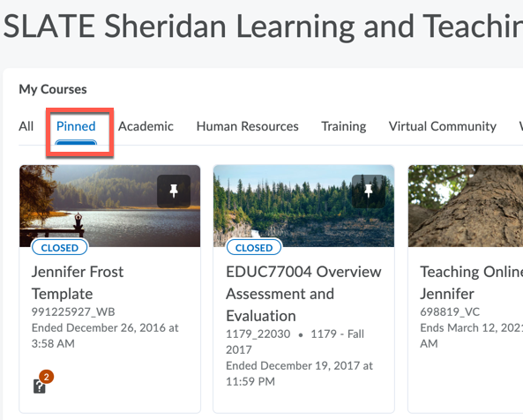This screenshot has height=420, width=523.
Task: Open quiz notifications icon with badge 2
Action: tap(43, 382)
